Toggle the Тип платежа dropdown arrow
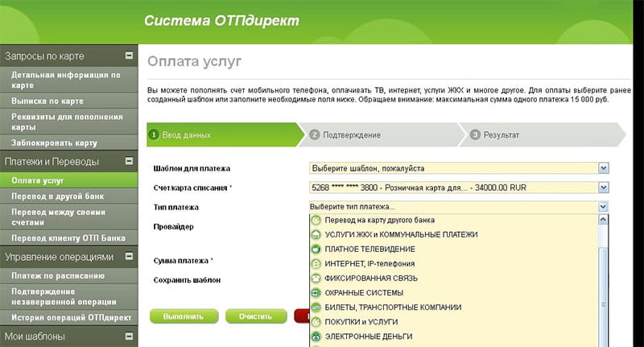This screenshot has height=347, width=644. coord(603,207)
